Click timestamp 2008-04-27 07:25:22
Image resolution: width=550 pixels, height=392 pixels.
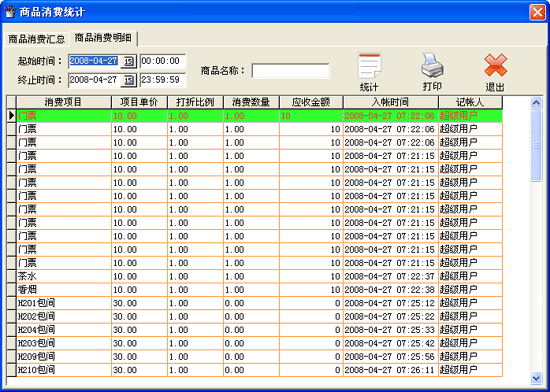[389, 316]
